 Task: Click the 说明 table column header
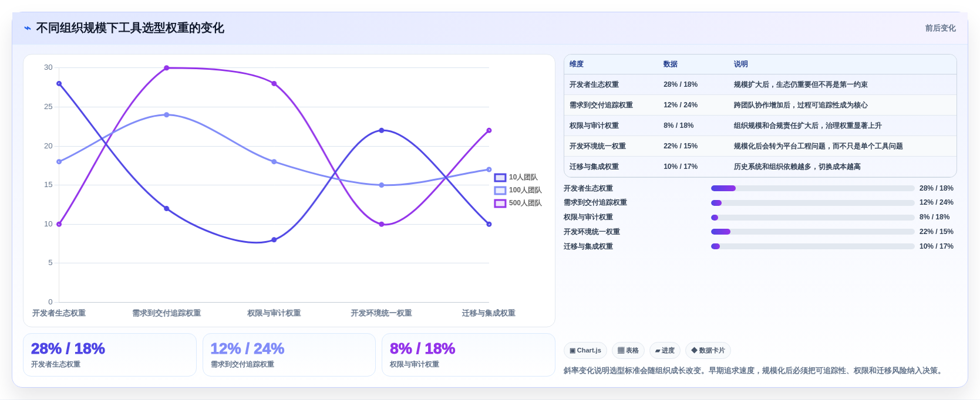(741, 64)
